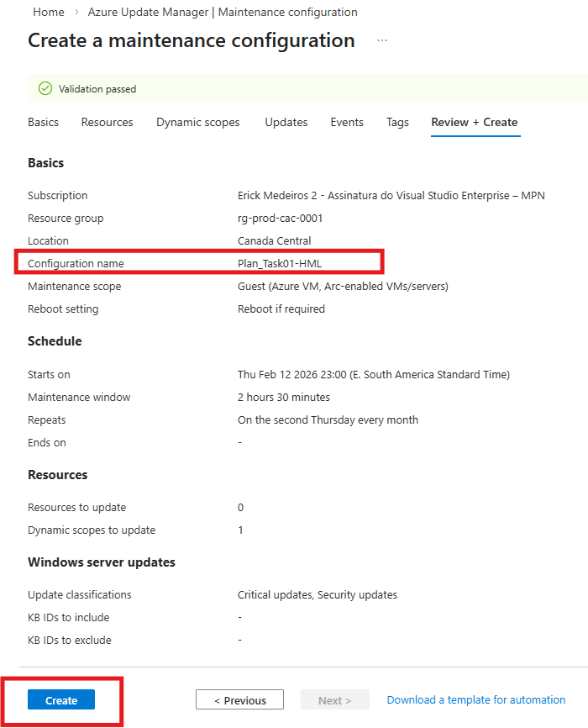Go to Home breadcrumb link
The image size is (588, 728).
pyautogui.click(x=49, y=13)
